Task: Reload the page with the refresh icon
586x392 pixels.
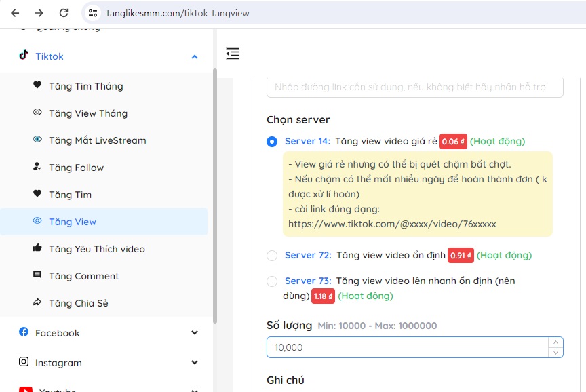Action: (x=64, y=13)
